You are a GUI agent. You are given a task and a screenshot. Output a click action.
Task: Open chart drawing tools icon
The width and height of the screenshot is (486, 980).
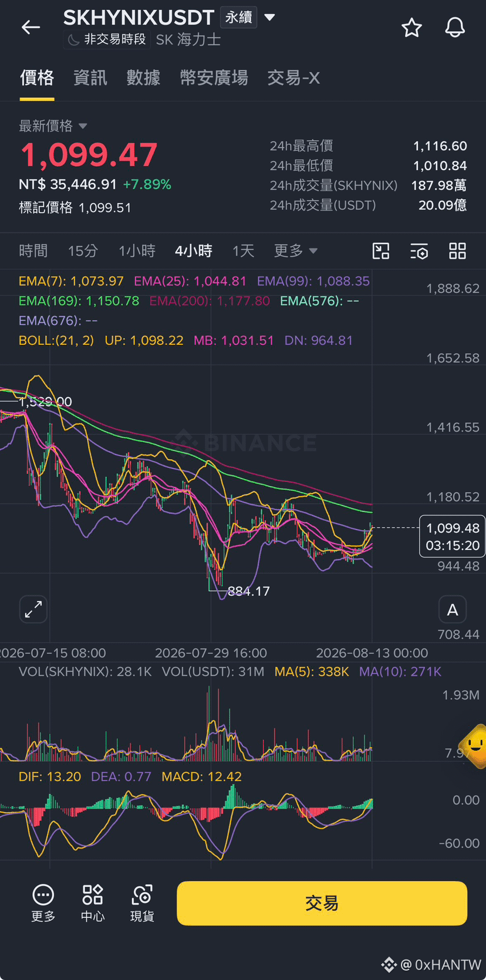pyautogui.click(x=381, y=251)
